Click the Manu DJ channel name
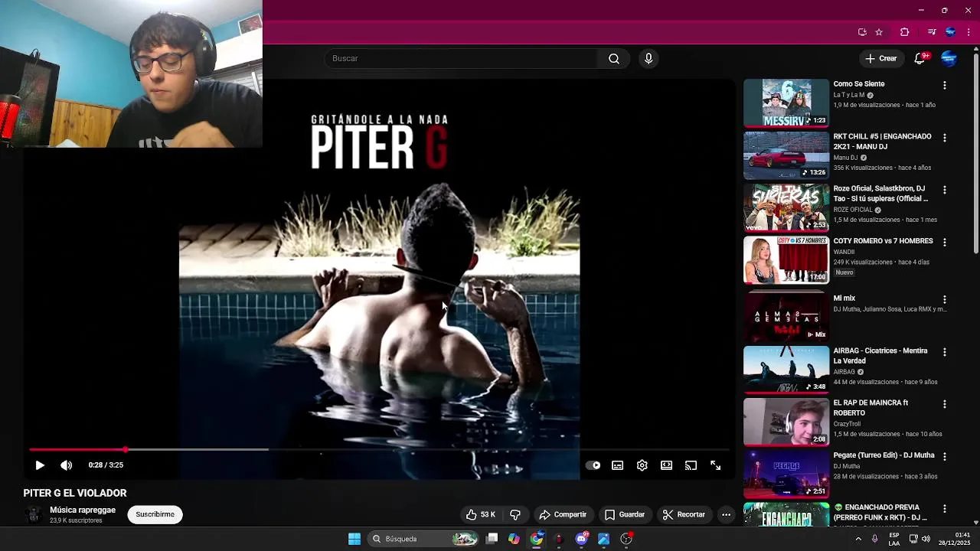This screenshot has width=980, height=551. click(x=845, y=158)
